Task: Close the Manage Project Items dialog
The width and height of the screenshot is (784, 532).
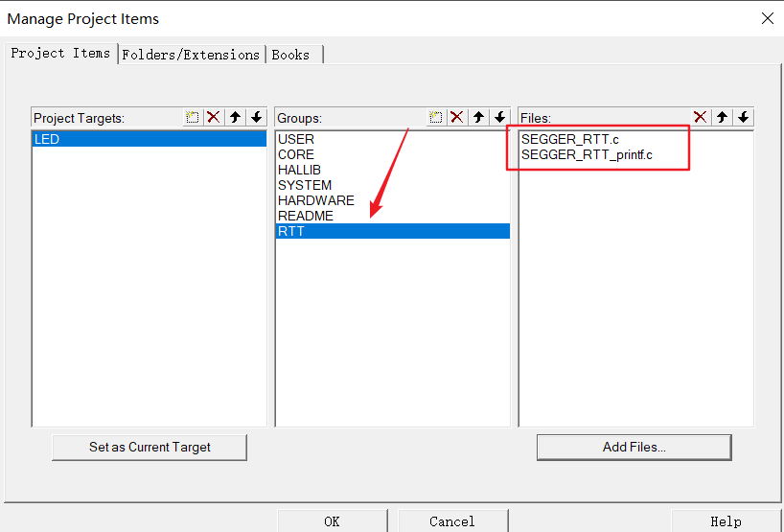Action: (x=768, y=18)
